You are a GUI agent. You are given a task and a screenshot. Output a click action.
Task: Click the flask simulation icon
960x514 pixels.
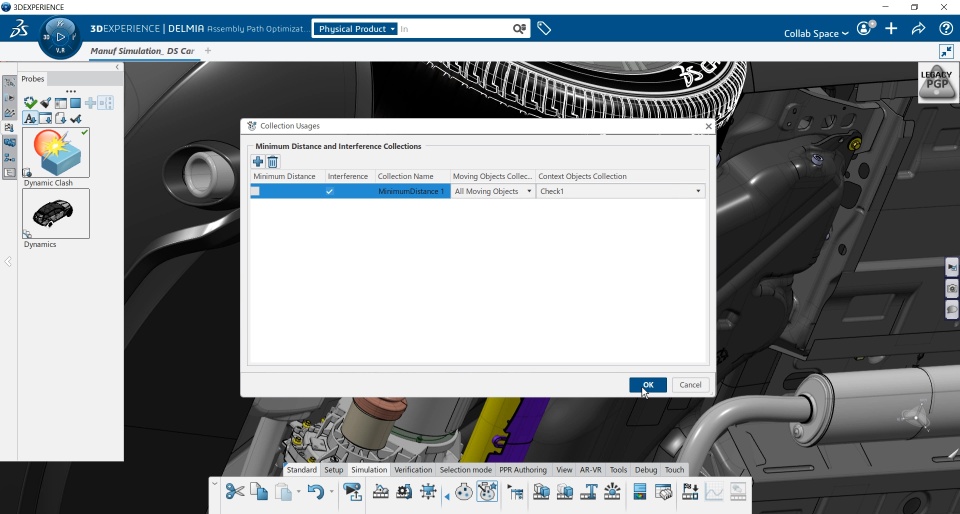464,491
